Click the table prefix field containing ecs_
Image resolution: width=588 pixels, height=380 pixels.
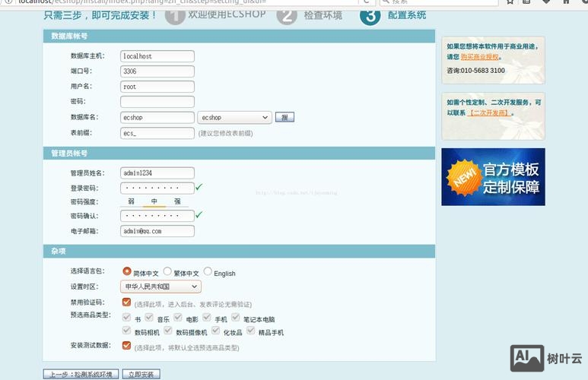(157, 133)
